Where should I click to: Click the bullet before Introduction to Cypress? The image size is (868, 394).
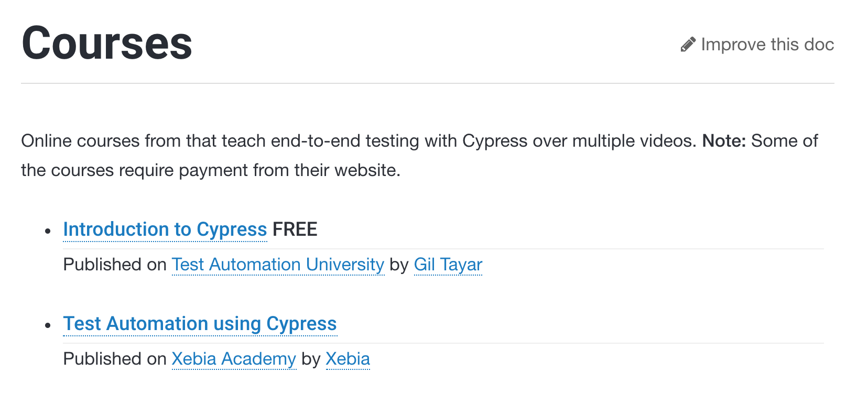click(48, 231)
